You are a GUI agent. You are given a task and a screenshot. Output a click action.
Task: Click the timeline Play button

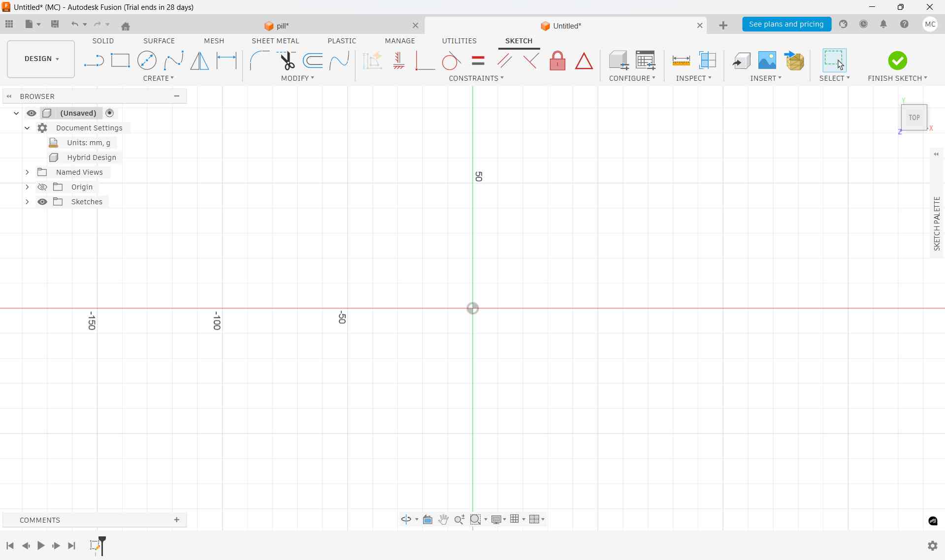(x=41, y=546)
